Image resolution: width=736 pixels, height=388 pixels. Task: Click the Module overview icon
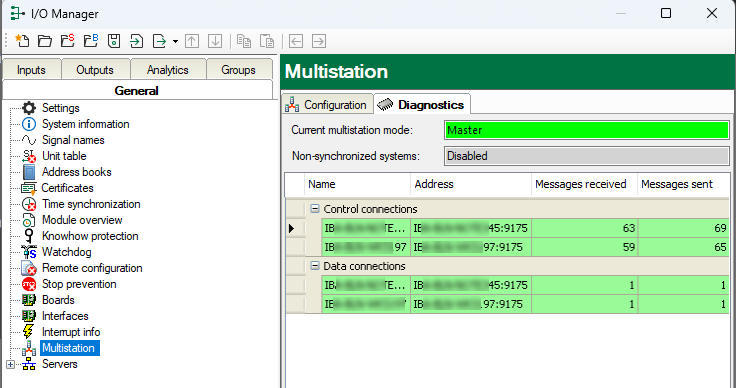click(x=29, y=220)
